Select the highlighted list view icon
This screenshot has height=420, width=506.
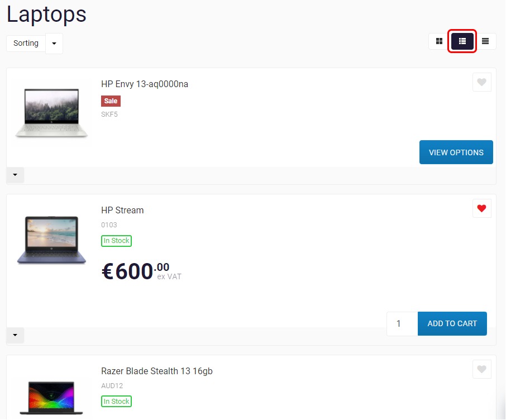[462, 41]
